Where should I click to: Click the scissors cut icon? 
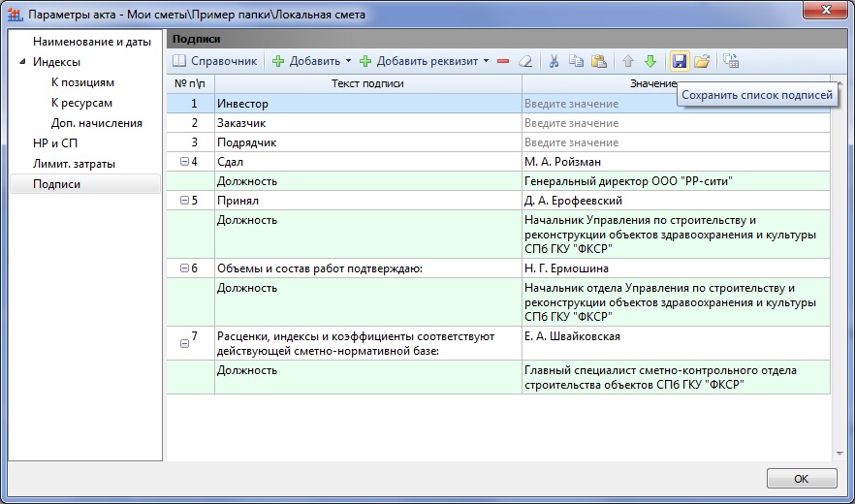[554, 61]
